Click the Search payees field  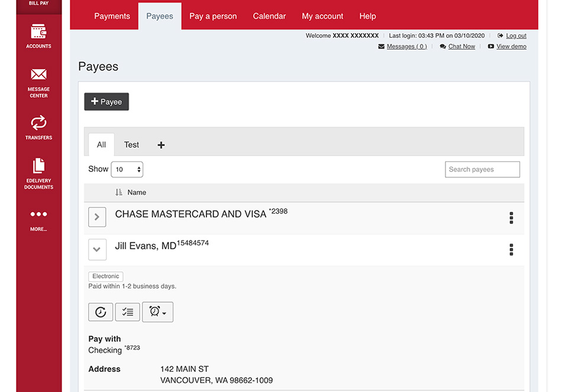pos(482,170)
